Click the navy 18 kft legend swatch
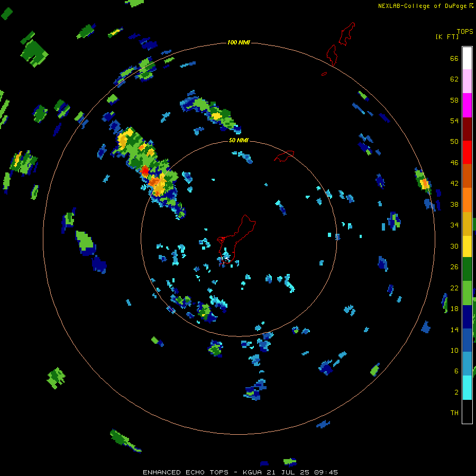Image resolution: width=476 pixels, height=476 pixels. pyautogui.click(x=467, y=317)
